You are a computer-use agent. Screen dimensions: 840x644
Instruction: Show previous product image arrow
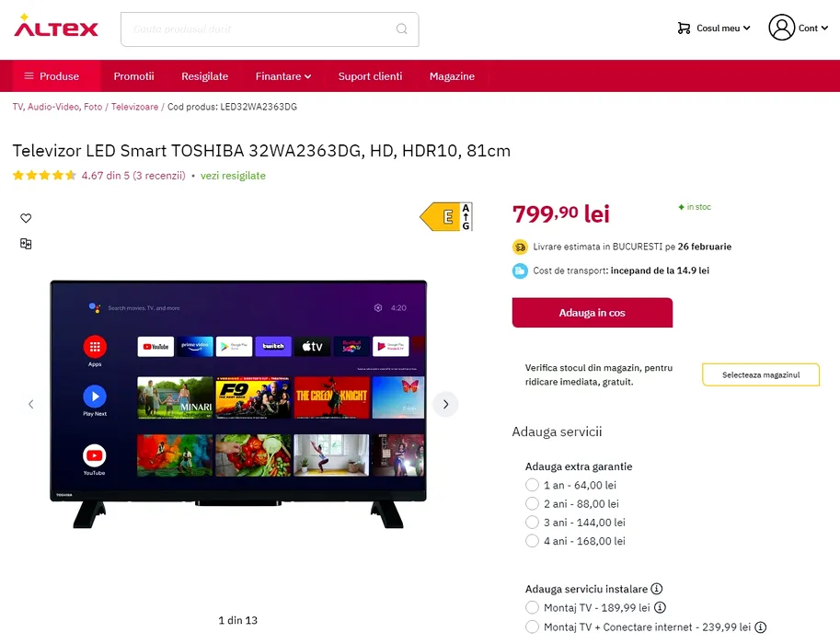[31, 404]
